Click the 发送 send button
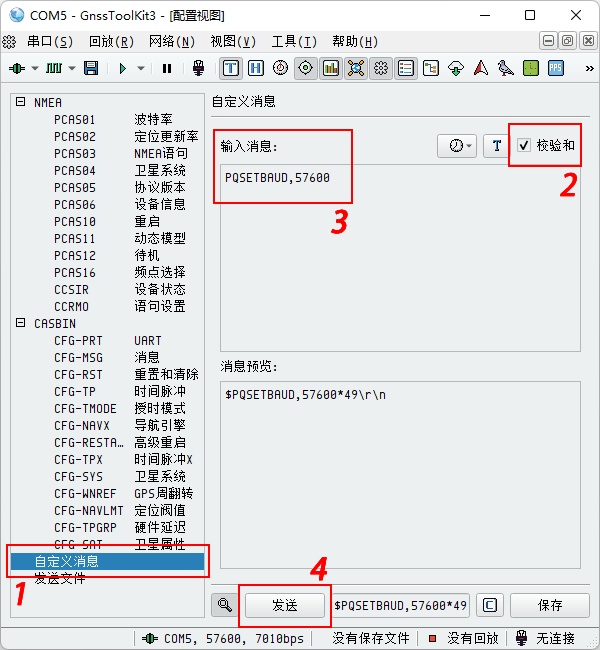Viewport: 600px width, 650px height. point(285,605)
